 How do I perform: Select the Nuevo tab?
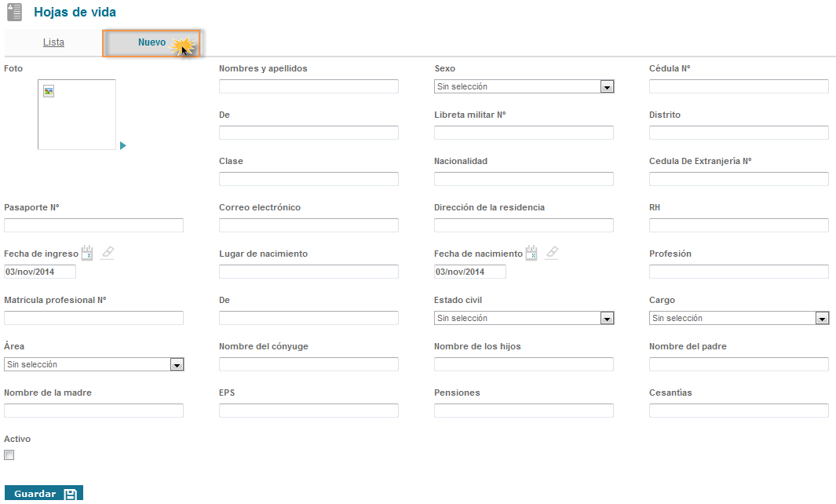152,42
